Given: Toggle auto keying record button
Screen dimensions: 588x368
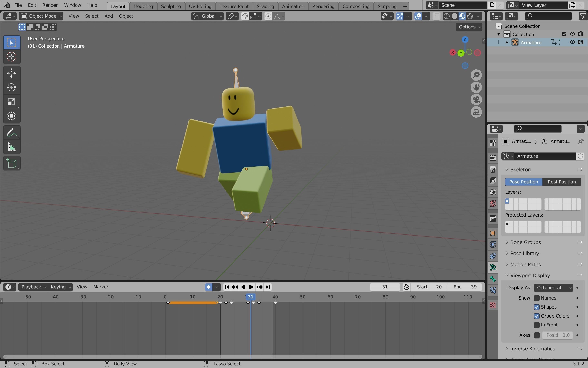Looking at the screenshot, I should pyautogui.click(x=208, y=287).
